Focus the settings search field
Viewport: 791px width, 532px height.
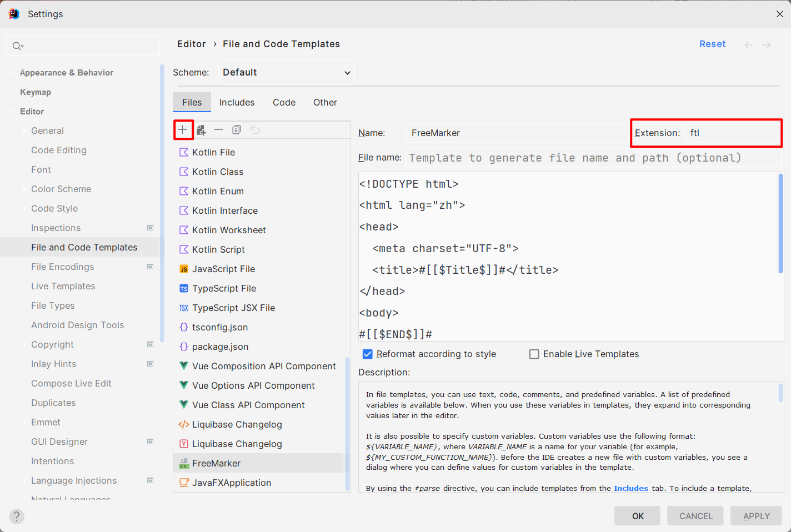(x=83, y=46)
